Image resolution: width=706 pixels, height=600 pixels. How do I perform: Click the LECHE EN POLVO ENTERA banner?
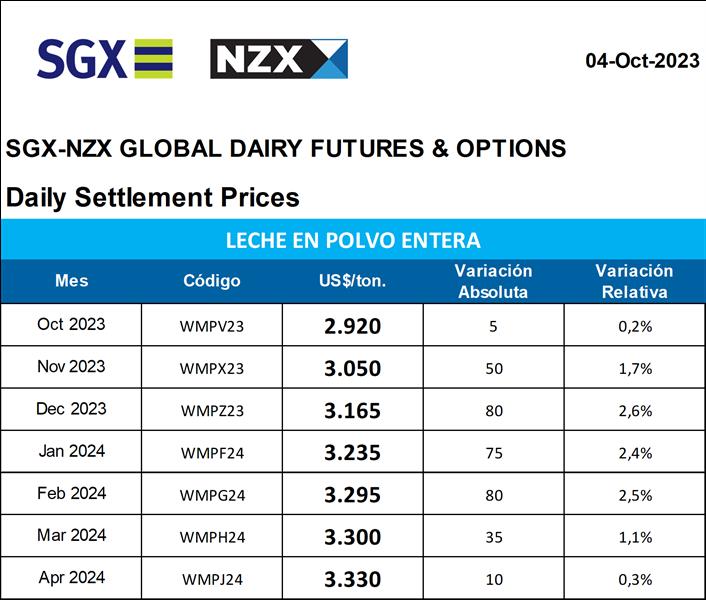[353, 241]
